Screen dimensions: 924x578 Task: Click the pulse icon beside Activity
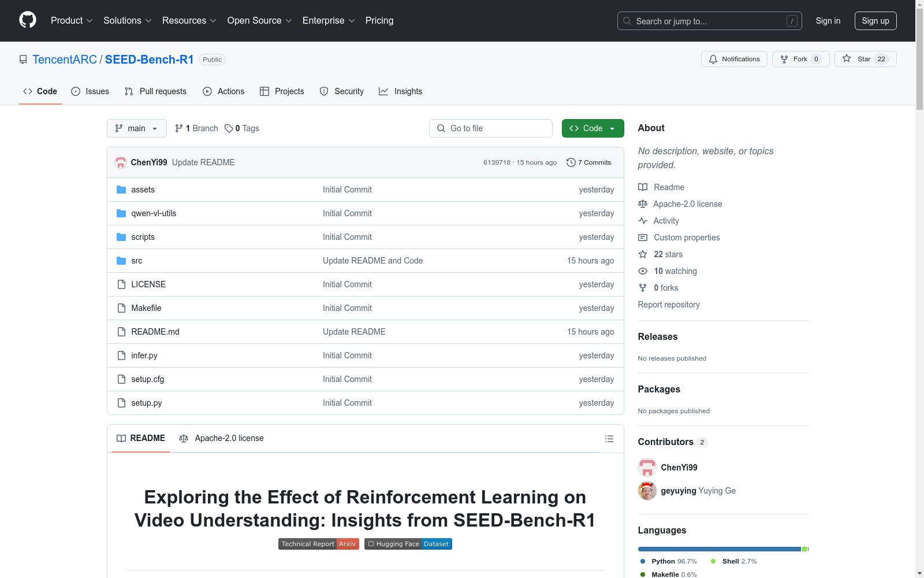pos(643,221)
